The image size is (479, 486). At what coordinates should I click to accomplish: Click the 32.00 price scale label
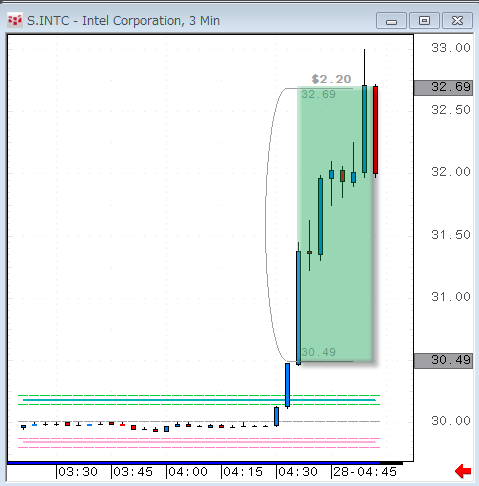(451, 172)
